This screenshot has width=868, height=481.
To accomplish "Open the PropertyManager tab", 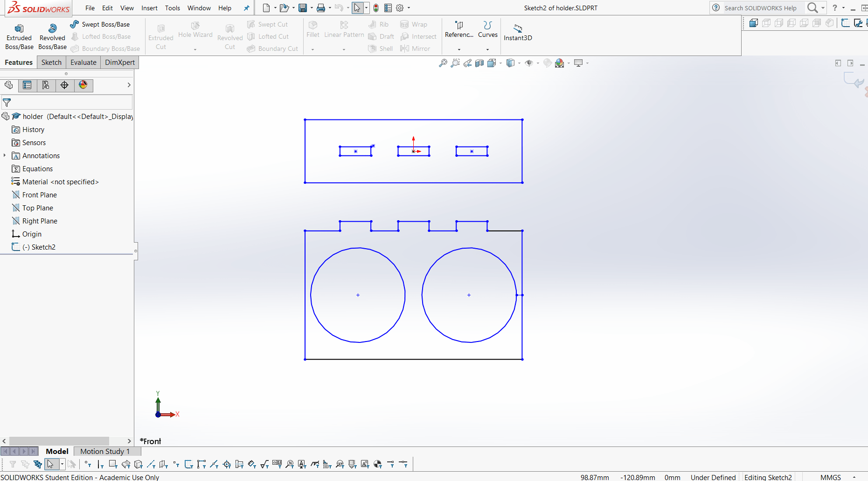I will (x=27, y=85).
